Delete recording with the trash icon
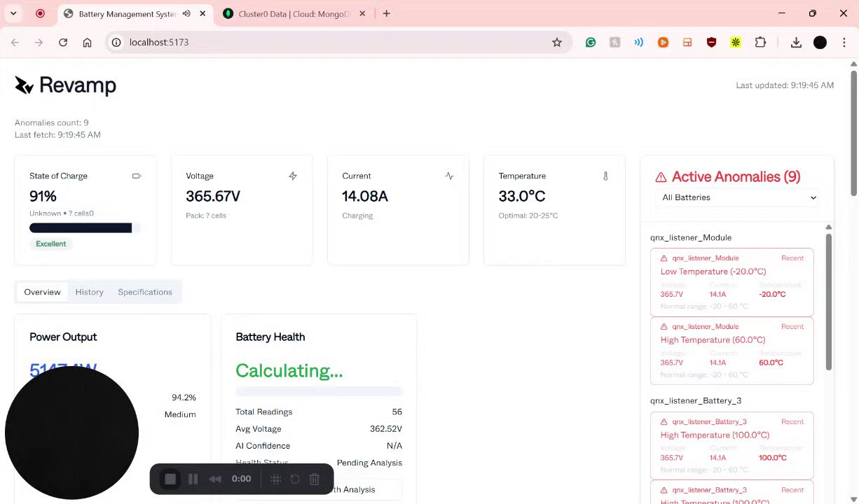This screenshot has width=859, height=504. pos(315,479)
